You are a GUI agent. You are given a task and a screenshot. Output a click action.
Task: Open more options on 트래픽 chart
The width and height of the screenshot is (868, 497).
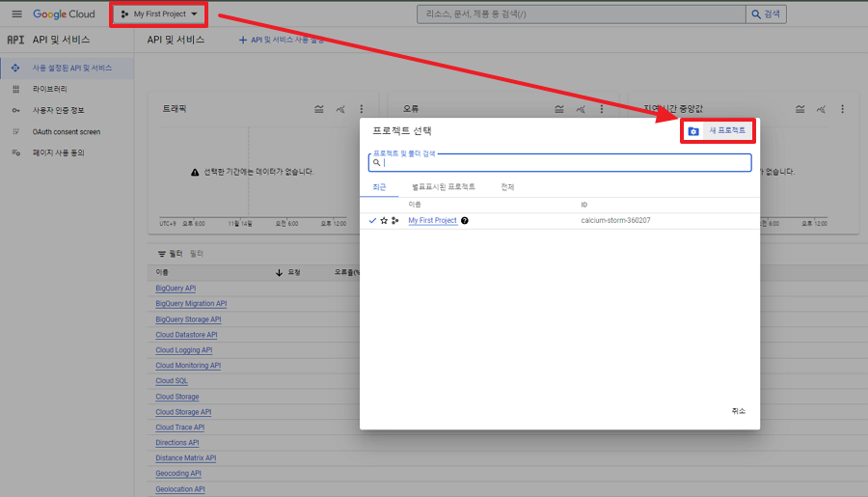362,109
